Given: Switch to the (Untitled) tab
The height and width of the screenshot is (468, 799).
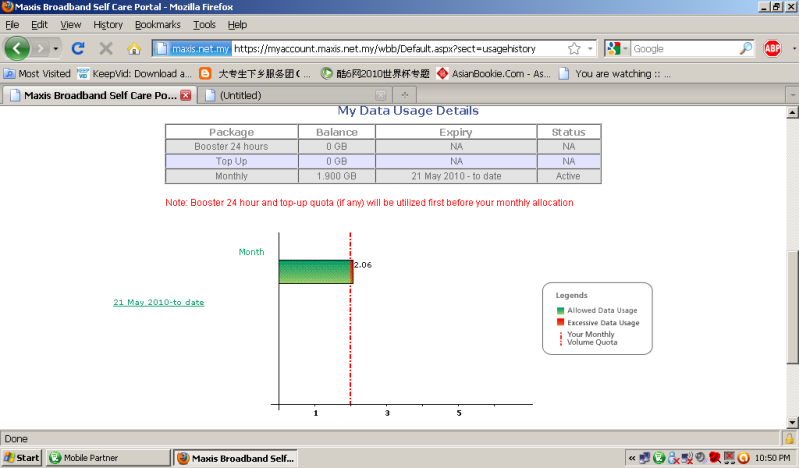Looking at the screenshot, I should click(x=290, y=95).
